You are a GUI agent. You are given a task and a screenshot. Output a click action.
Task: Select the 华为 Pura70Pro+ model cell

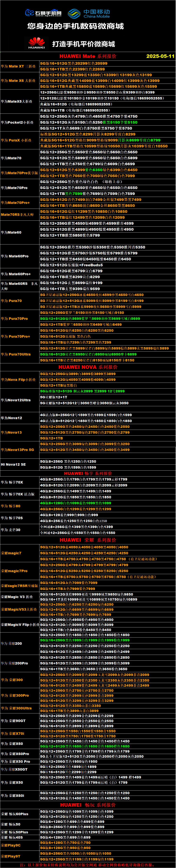coord(20,336)
